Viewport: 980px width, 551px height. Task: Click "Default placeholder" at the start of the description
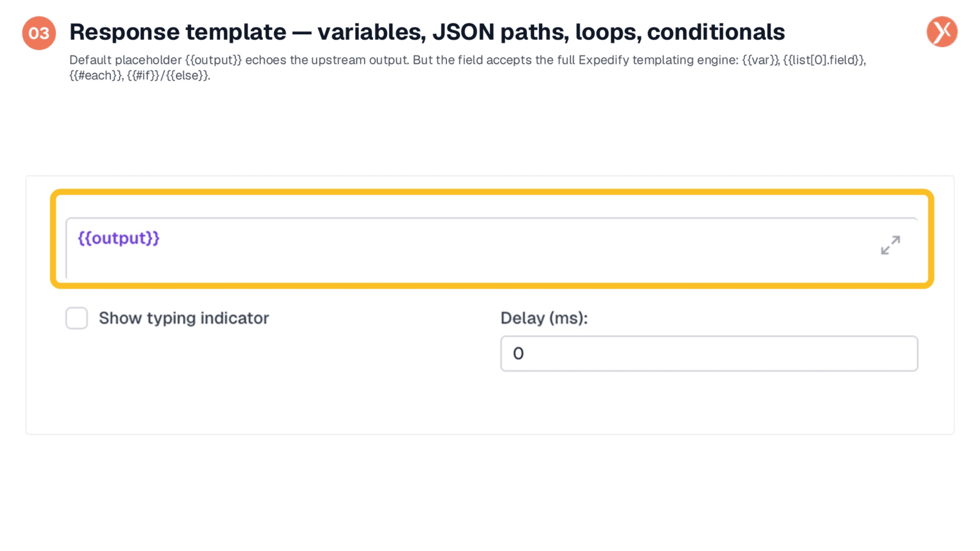click(126, 60)
